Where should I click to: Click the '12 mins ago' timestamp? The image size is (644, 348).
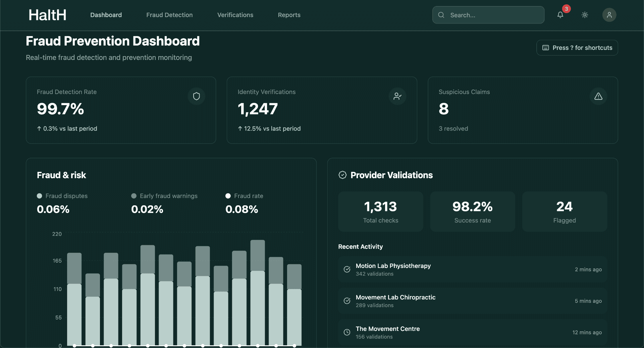click(587, 333)
